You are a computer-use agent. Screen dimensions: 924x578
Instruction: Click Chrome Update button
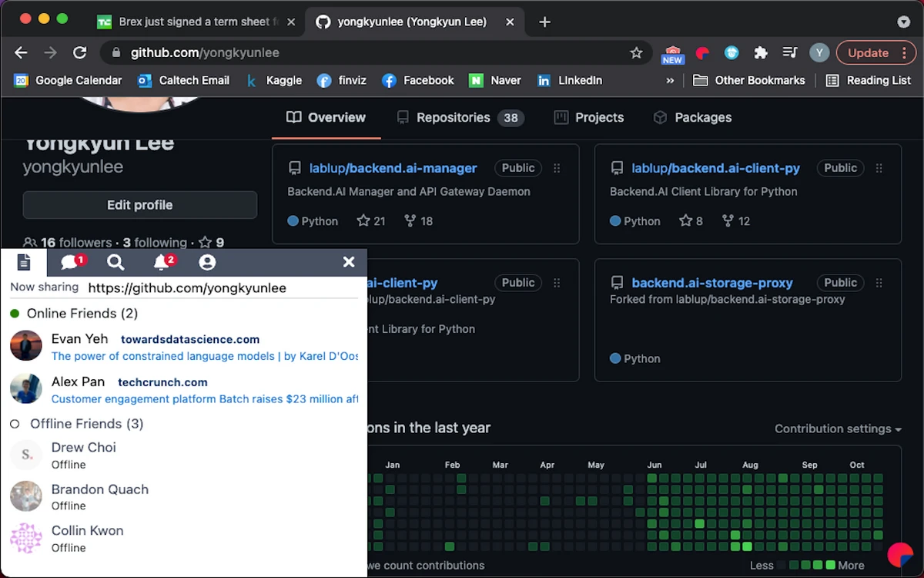868,52
